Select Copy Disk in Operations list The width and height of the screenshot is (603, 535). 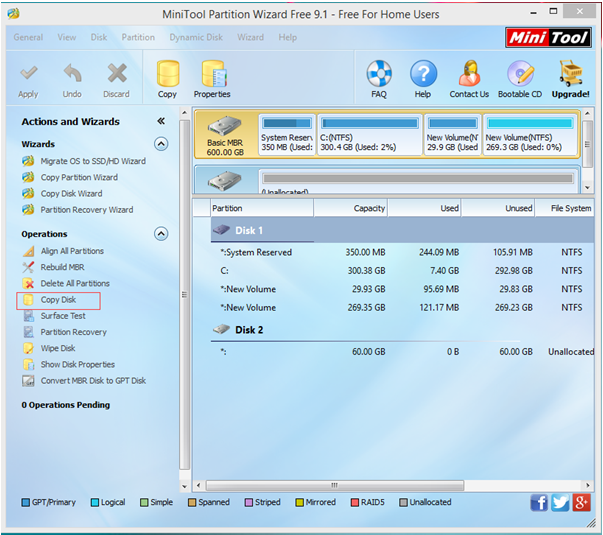click(58, 300)
